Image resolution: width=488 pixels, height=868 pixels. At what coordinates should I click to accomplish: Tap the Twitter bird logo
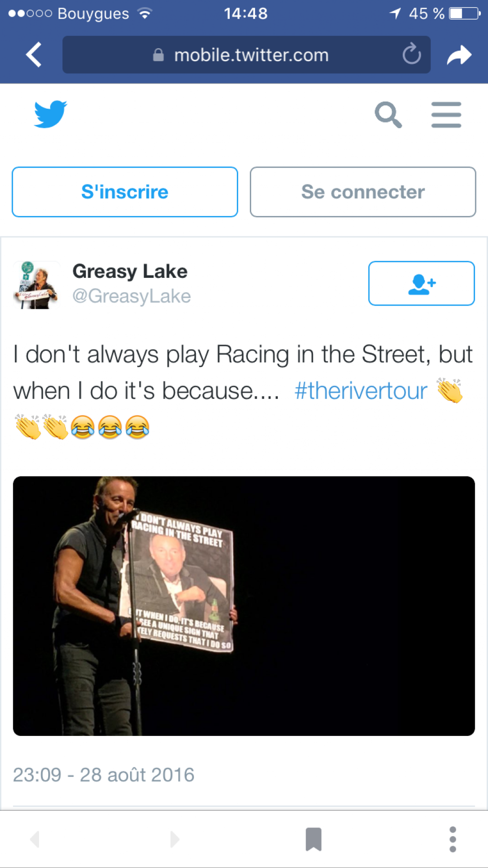[x=51, y=114]
